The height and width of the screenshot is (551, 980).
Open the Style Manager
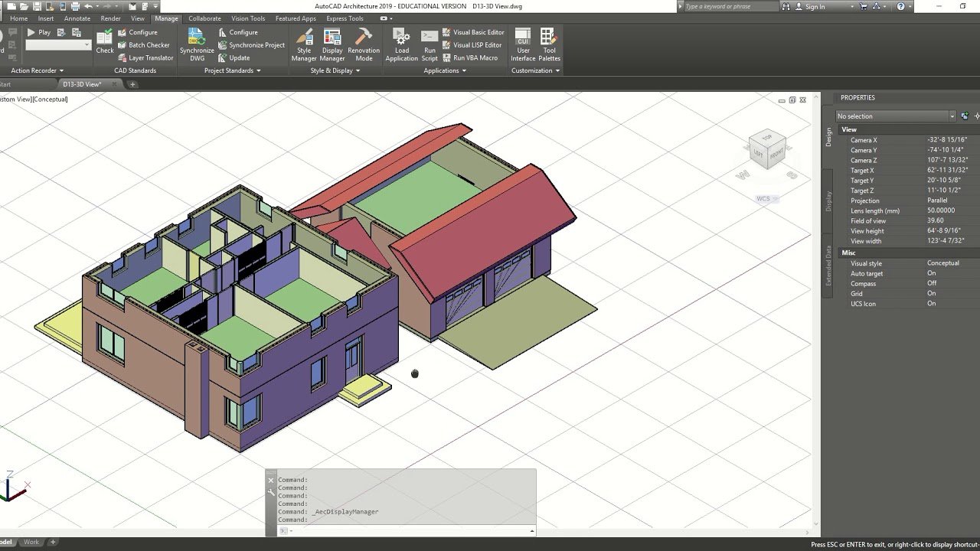304,45
